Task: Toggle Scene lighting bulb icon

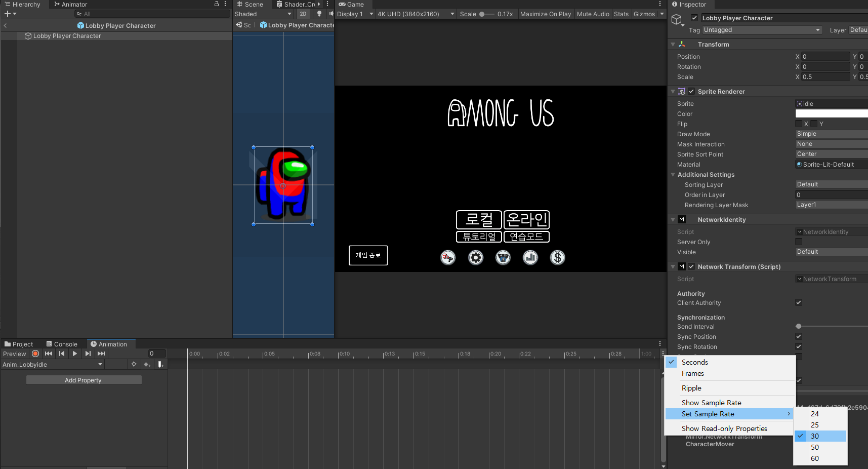Action: (319, 14)
